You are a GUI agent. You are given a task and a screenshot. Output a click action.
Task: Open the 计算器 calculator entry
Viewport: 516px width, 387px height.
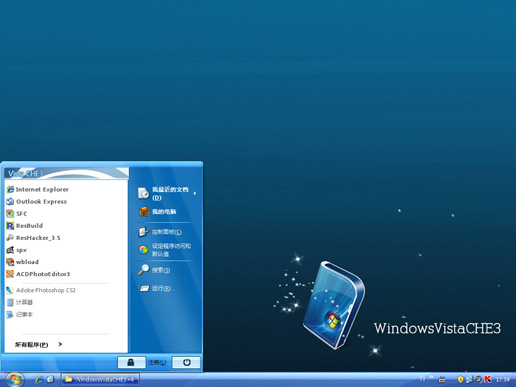20,302
